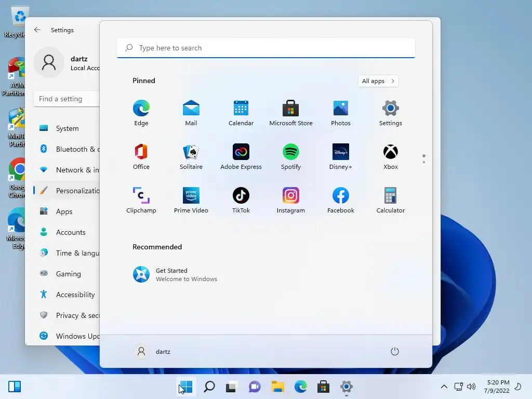Open Solitaire game

pyautogui.click(x=191, y=157)
